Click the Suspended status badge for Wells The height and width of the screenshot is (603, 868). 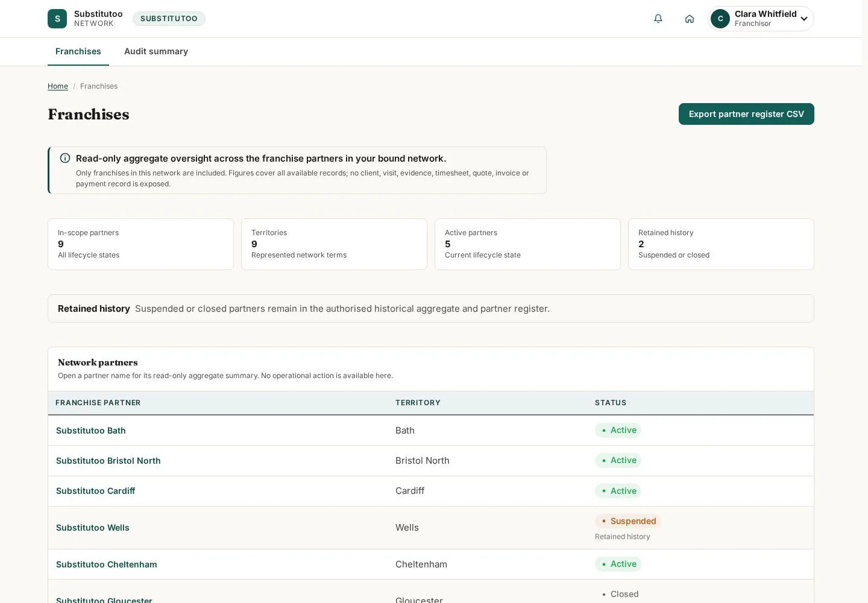click(628, 521)
